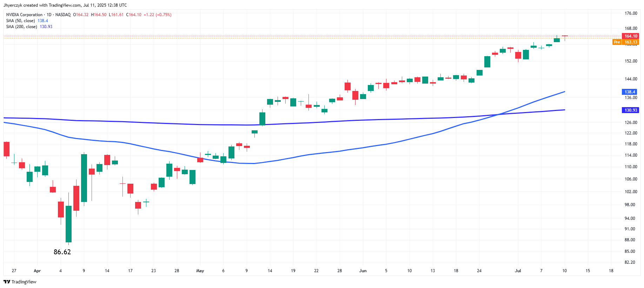Click the 17 date label on time axis
The image size is (644, 288).
[x=130, y=271]
